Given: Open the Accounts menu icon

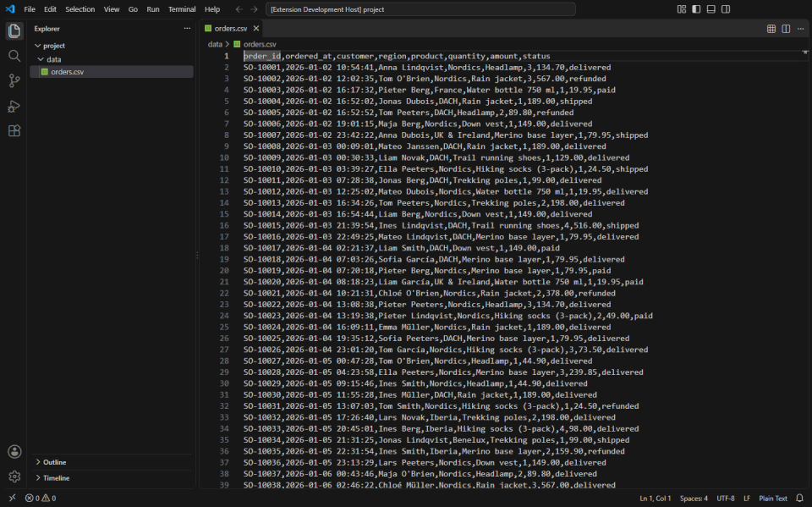Looking at the screenshot, I should [14, 451].
